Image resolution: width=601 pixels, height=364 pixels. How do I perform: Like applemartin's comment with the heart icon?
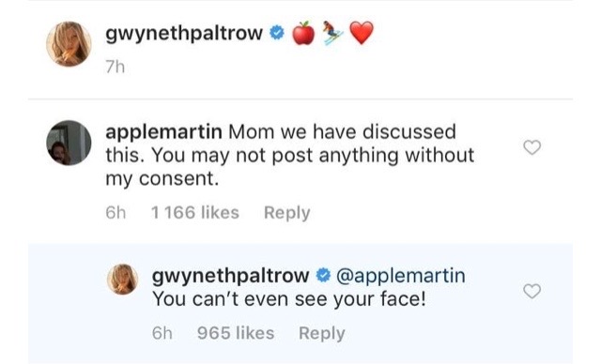pos(532,147)
